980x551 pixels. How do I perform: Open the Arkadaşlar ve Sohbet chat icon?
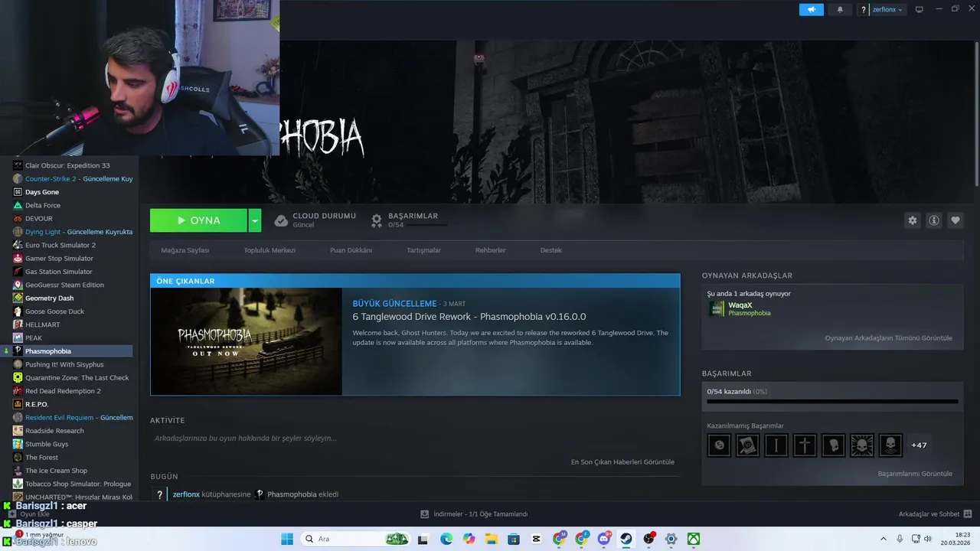coord(967,514)
